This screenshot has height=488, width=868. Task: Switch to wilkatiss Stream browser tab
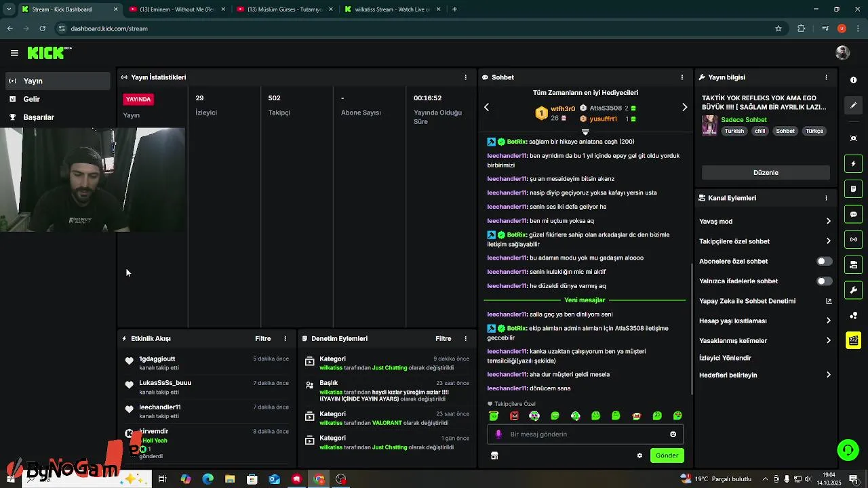(392, 9)
